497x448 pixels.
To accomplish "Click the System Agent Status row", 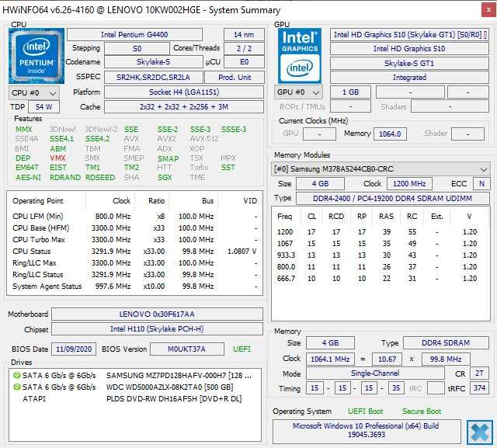I will [x=134, y=287].
